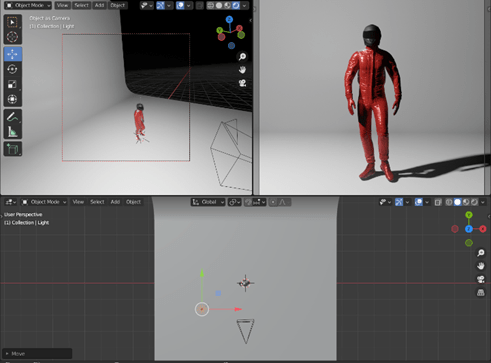Open View menu in bottom viewport
The width and height of the screenshot is (491, 363).
pyautogui.click(x=78, y=202)
